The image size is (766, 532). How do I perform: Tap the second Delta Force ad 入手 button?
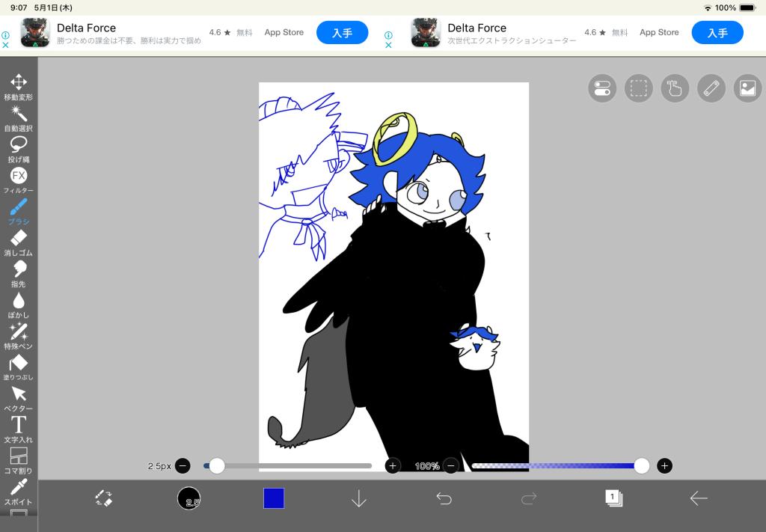pos(717,33)
